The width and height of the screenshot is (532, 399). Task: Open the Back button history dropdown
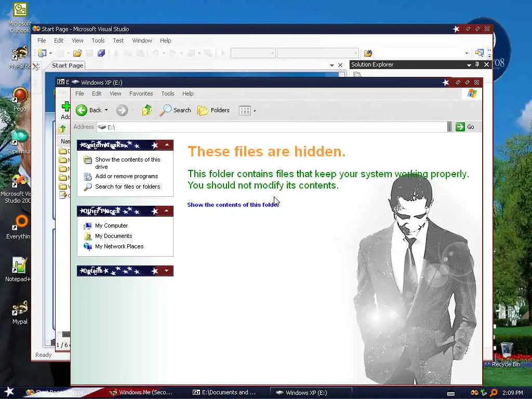click(x=106, y=110)
